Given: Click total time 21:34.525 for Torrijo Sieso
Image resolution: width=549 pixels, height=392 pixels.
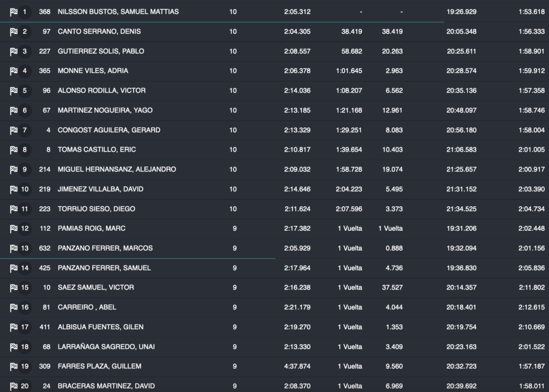Looking at the screenshot, I should click(461, 209).
